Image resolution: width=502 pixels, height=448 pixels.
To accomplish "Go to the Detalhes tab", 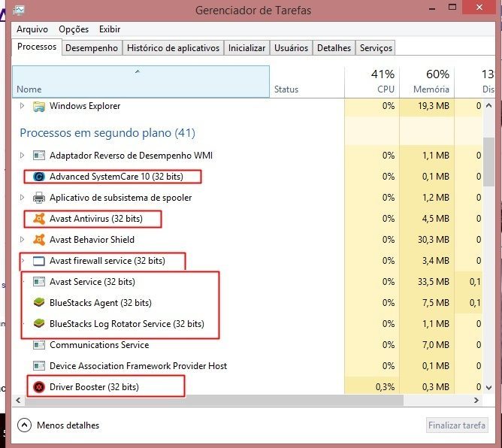I will click(334, 48).
